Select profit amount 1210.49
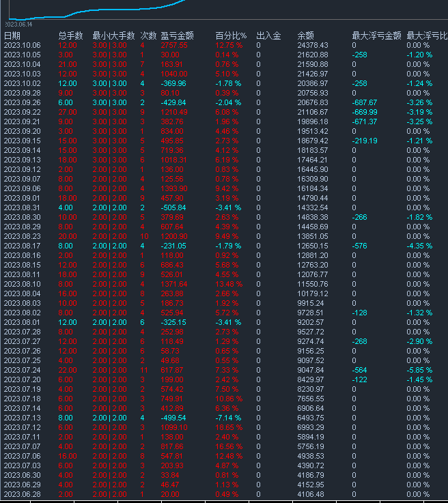This screenshot has height=503, width=448. [x=174, y=113]
